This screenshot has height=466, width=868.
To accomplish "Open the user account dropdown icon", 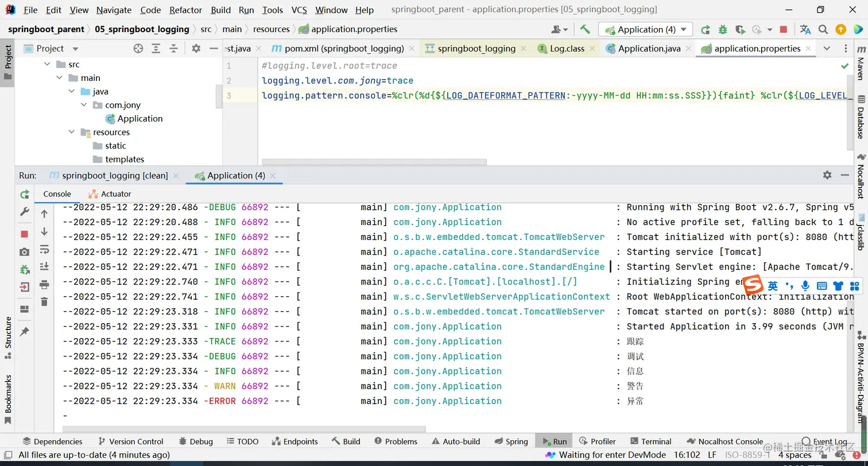I will click(559, 29).
